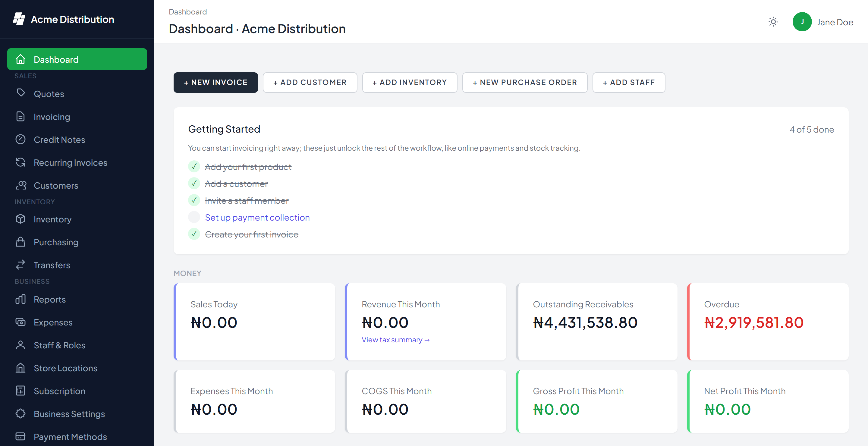Click the Customers people icon
868x446 pixels.
(x=20, y=185)
